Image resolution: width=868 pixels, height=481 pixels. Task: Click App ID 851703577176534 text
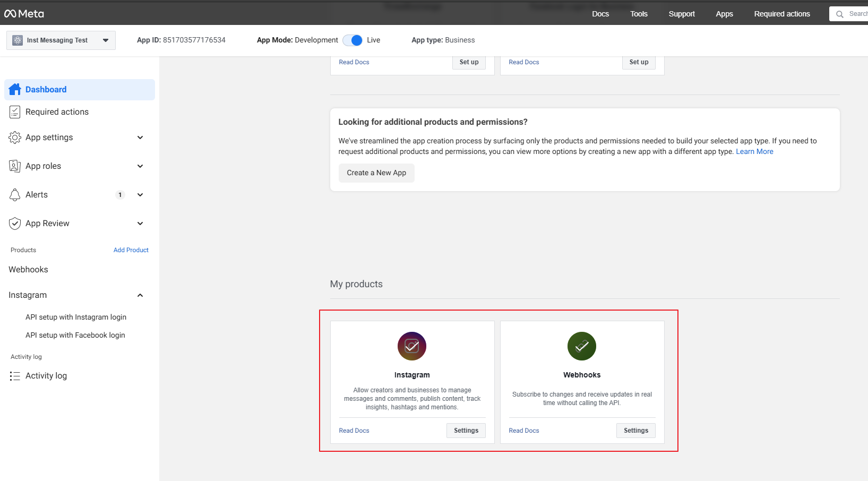pos(181,40)
